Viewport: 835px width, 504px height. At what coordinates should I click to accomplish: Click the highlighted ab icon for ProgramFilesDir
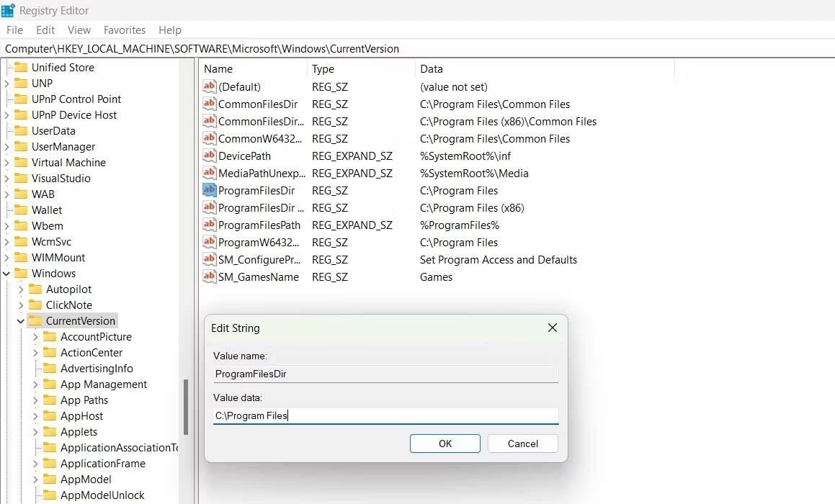210,190
